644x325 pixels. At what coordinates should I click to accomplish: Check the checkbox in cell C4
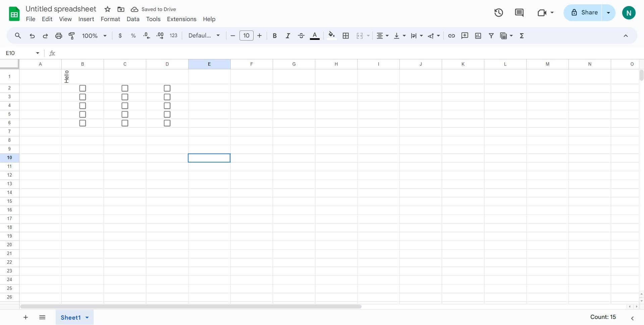(x=124, y=106)
